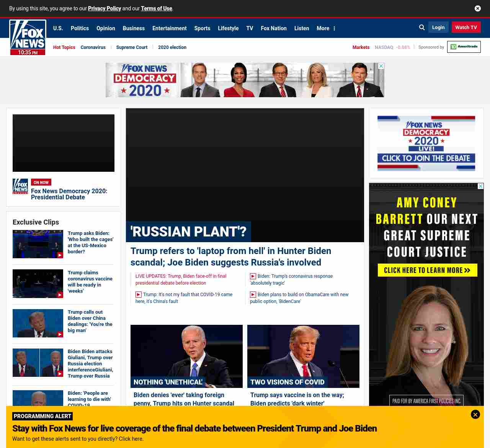Select the Fox Nation menu item

pyautogui.click(x=273, y=28)
